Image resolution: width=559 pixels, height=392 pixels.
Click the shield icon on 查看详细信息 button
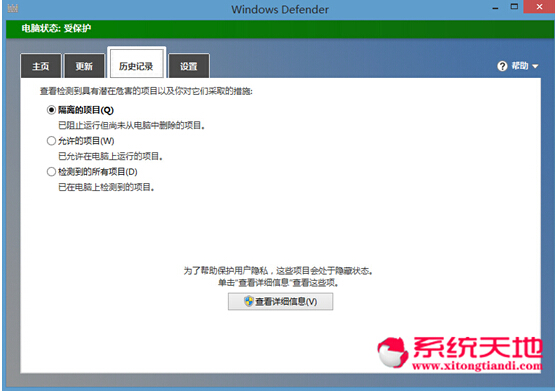(248, 301)
